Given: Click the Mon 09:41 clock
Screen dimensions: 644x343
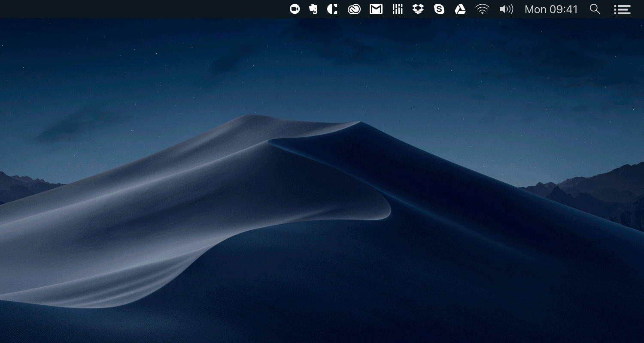Looking at the screenshot, I should coord(551,9).
